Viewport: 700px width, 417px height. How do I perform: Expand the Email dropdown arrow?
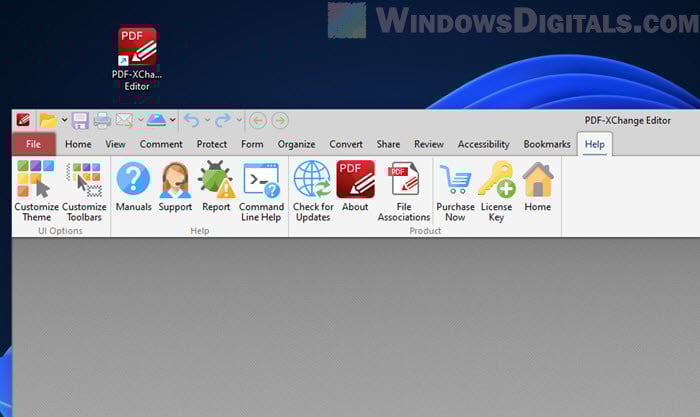[x=141, y=120]
